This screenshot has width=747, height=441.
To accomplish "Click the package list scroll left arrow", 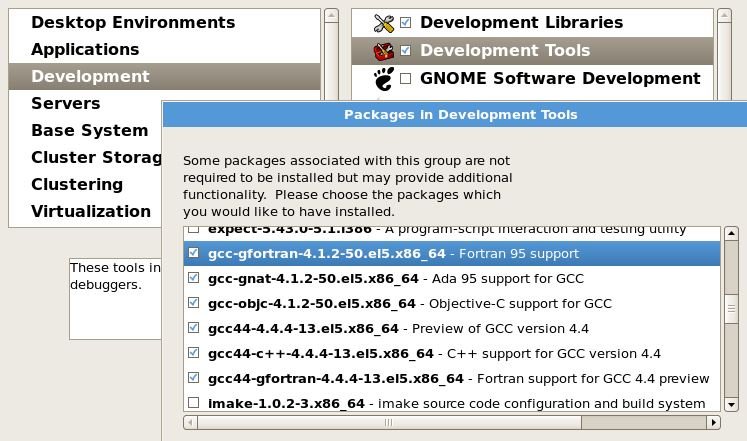I will pyautogui.click(x=190, y=422).
